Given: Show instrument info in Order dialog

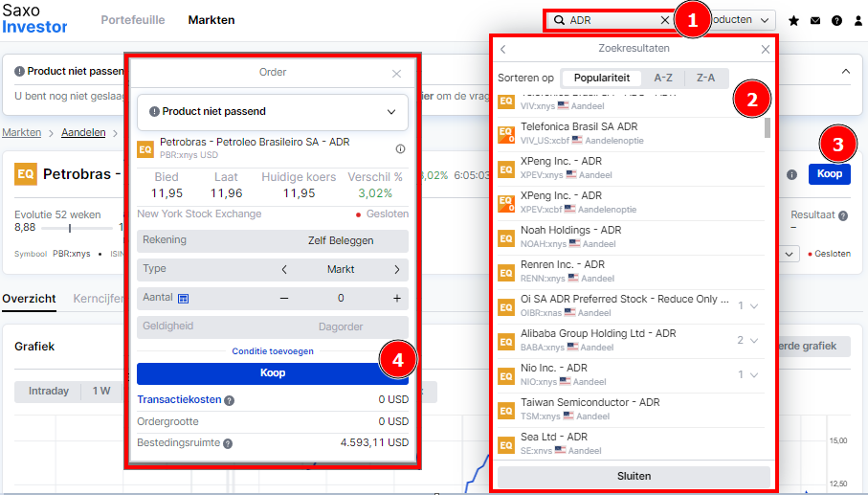Looking at the screenshot, I should [400, 149].
